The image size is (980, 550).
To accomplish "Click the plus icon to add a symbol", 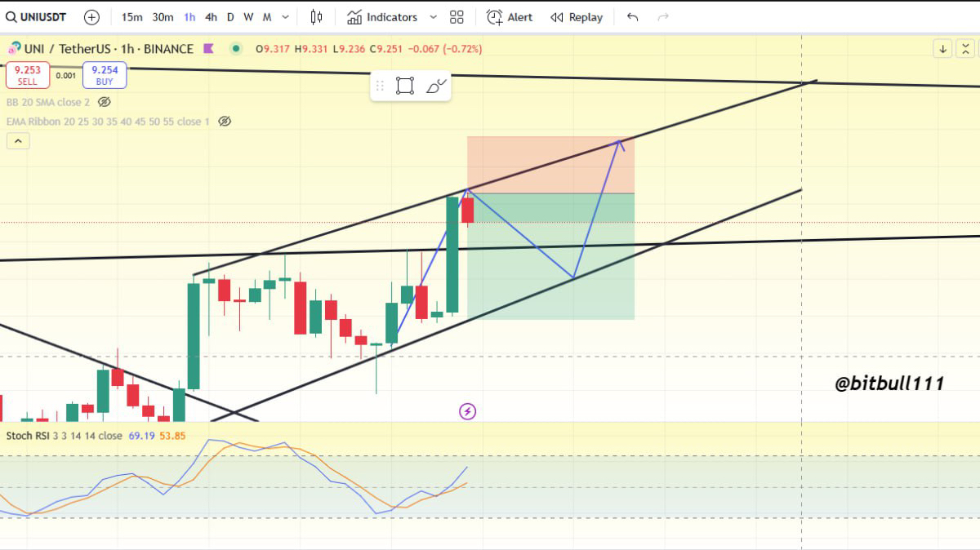I will [91, 16].
